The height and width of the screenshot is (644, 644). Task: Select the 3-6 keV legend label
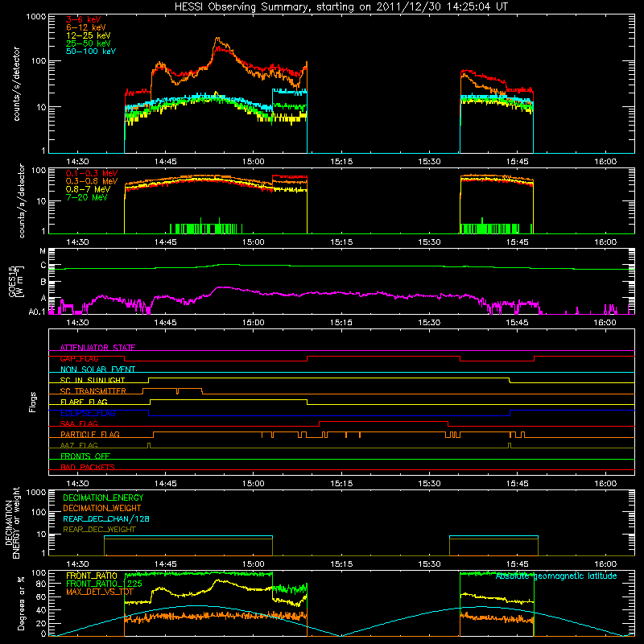pos(84,19)
